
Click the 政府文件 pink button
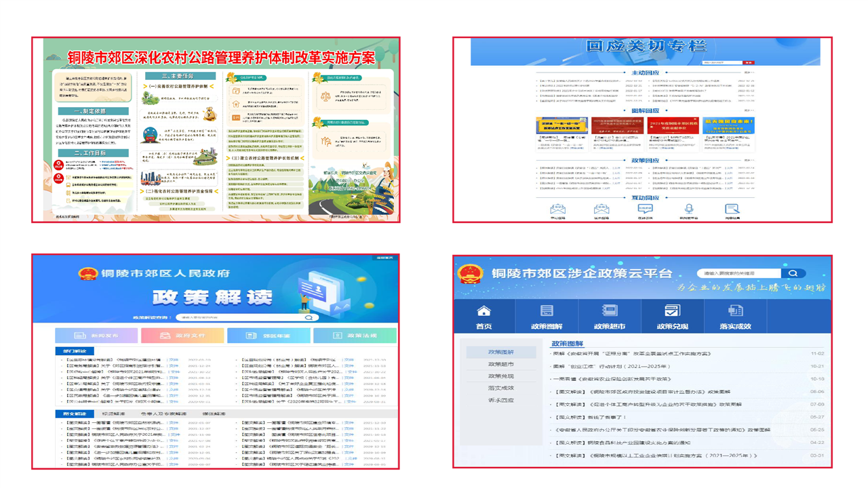(x=182, y=335)
